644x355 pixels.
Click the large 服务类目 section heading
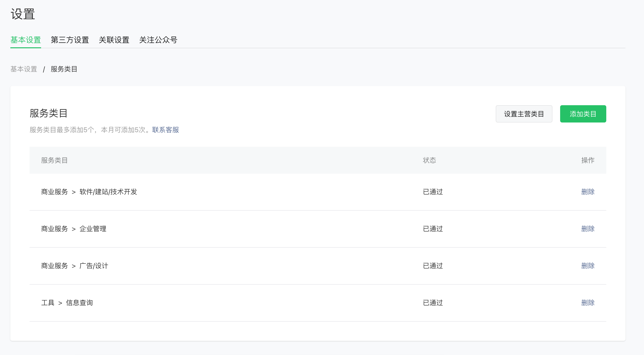tap(49, 113)
